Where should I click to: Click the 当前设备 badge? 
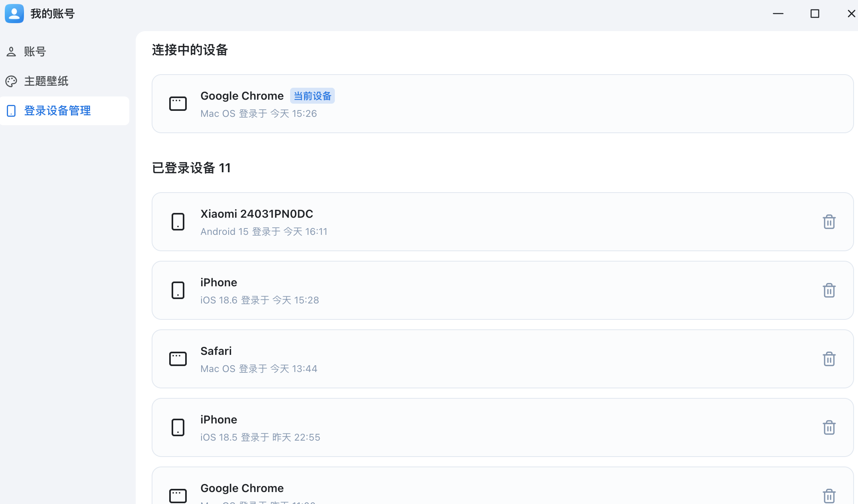pos(312,96)
